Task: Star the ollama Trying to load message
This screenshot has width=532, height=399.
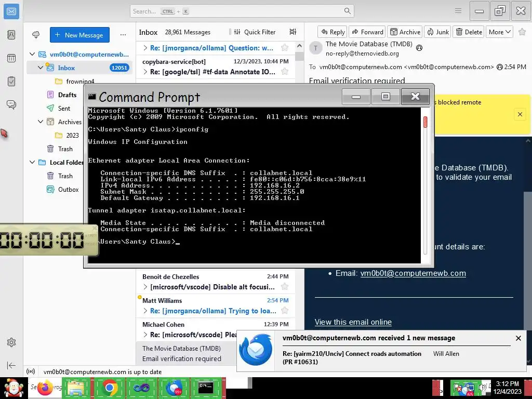Action: pyautogui.click(x=285, y=311)
